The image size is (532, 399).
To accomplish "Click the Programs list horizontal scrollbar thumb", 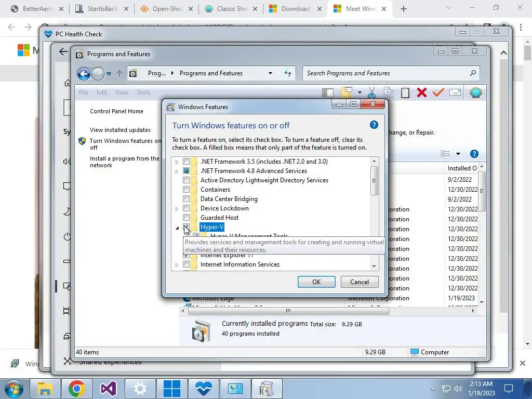I will pyautogui.click(x=288, y=311).
